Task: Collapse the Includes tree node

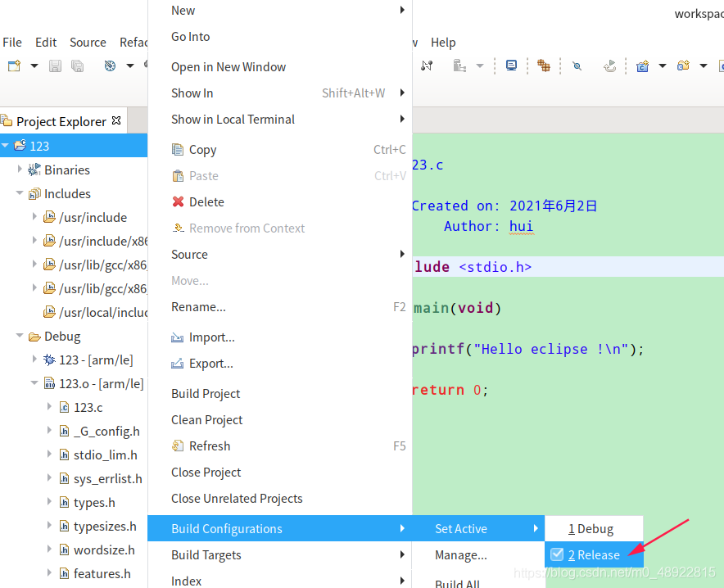Action: [20, 193]
